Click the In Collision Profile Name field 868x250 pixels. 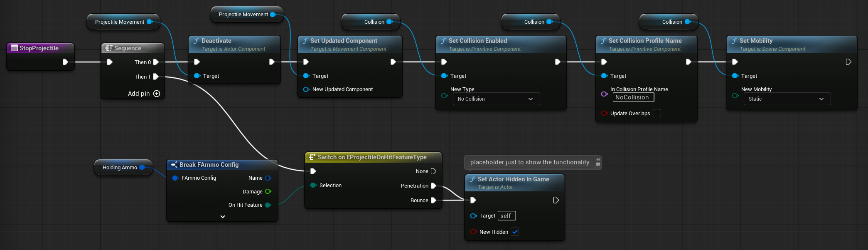pos(633,97)
